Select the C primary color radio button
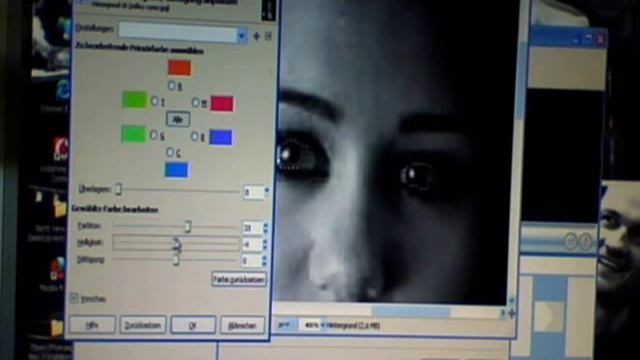Image resolution: width=640 pixels, height=360 pixels. pyautogui.click(x=170, y=152)
